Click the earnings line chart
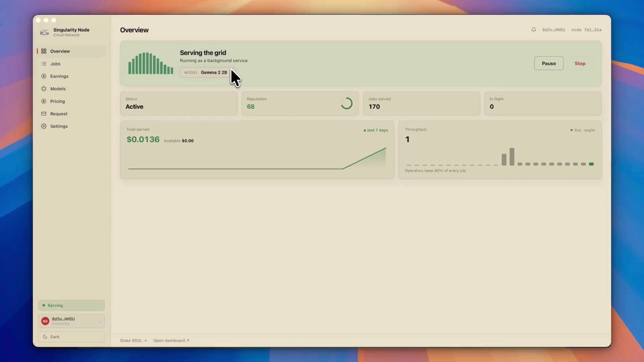The height and width of the screenshot is (362, 644). tap(257, 159)
